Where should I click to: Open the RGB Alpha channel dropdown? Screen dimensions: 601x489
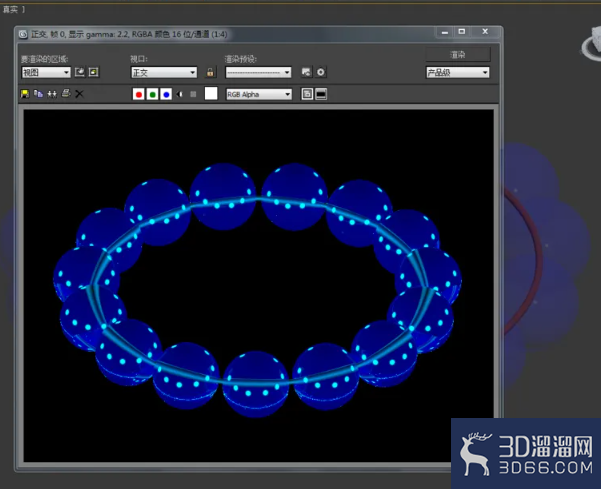[259, 94]
